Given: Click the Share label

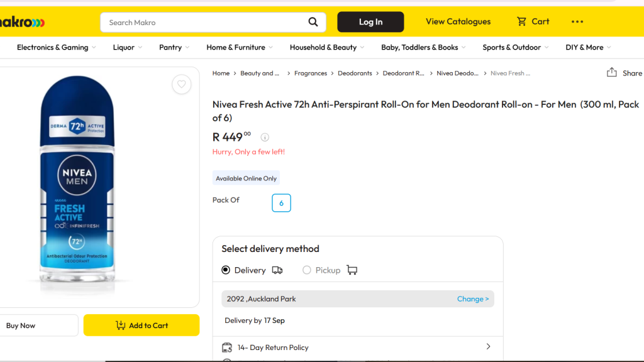Looking at the screenshot, I should click(x=632, y=73).
